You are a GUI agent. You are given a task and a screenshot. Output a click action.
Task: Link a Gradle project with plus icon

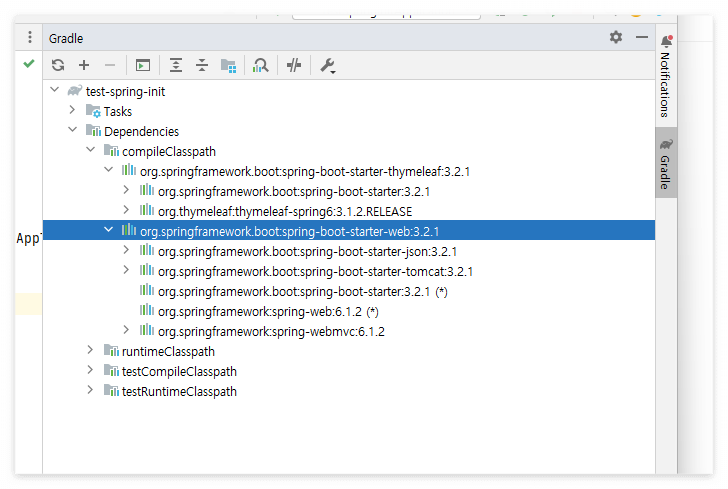pyautogui.click(x=84, y=65)
